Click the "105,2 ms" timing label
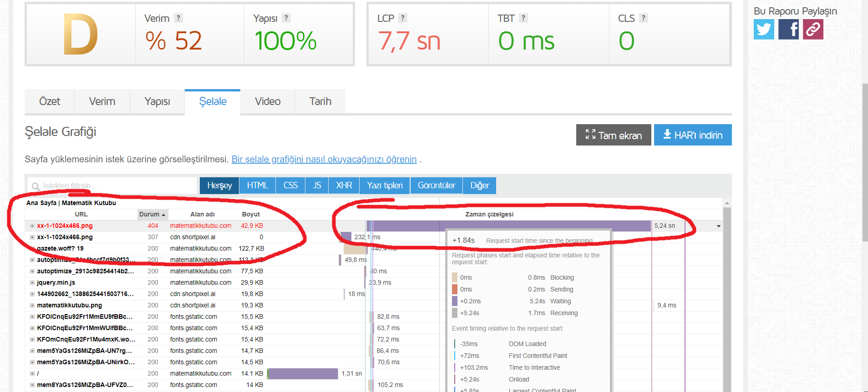Image resolution: width=868 pixels, height=392 pixels. (x=390, y=385)
